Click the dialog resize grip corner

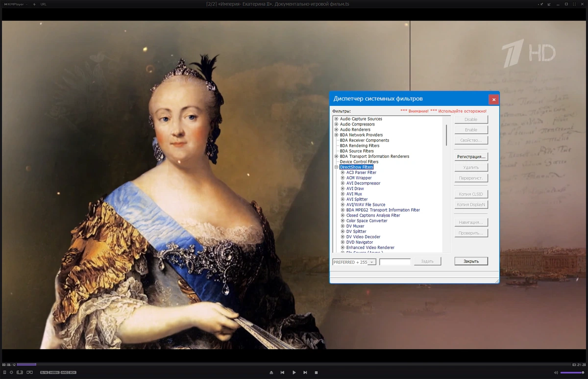(496, 280)
